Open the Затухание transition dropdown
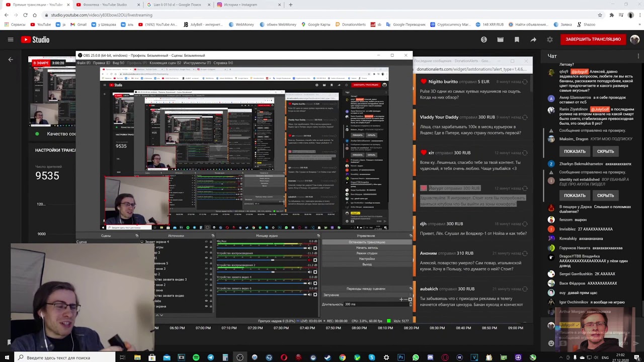 point(367,295)
